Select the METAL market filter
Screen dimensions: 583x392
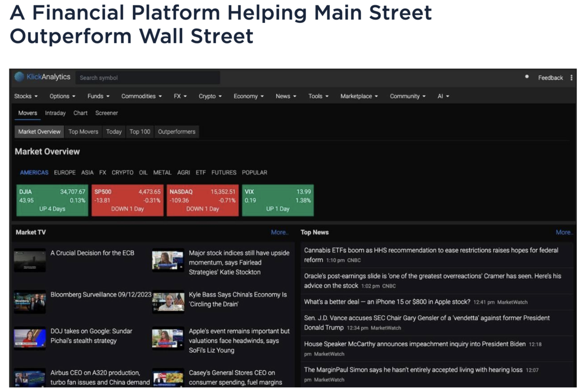[x=162, y=173]
